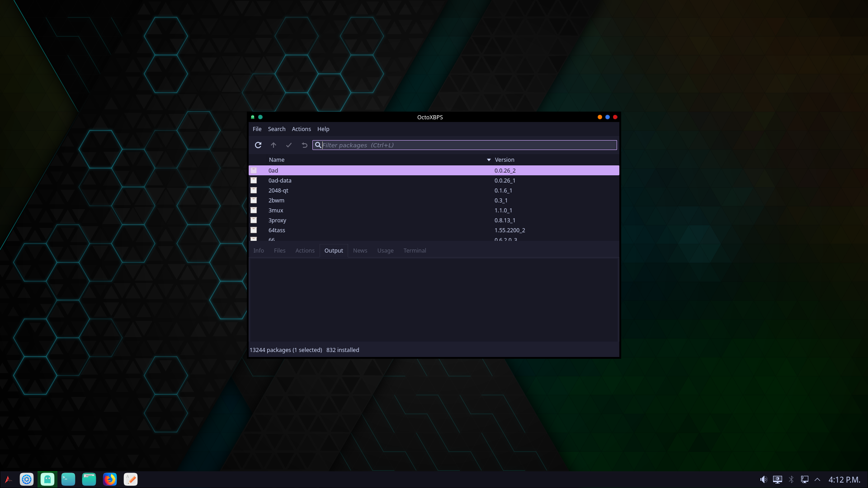Image resolution: width=868 pixels, height=488 pixels.
Task: Open the File menu
Action: pos(257,129)
